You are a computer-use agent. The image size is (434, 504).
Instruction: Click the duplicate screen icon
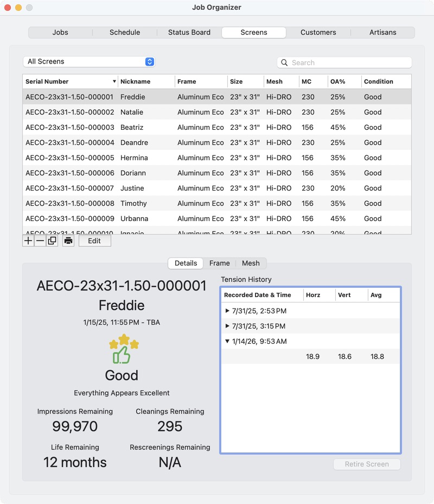(52, 241)
